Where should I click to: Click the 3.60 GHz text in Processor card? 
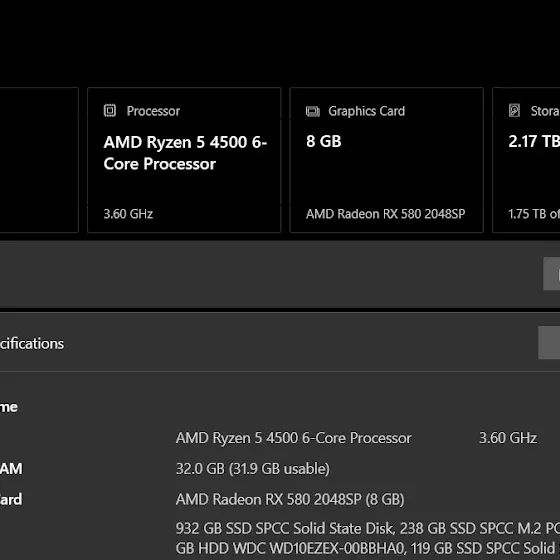tap(128, 214)
